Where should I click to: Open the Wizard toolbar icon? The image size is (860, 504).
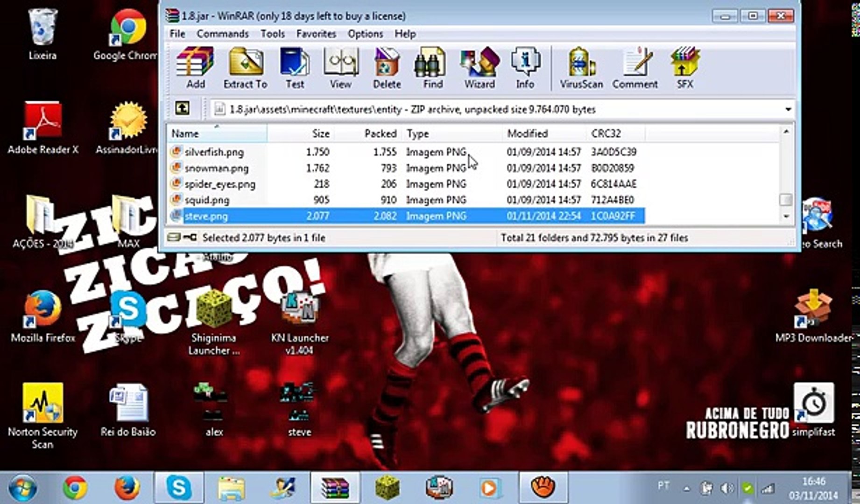[x=479, y=68]
